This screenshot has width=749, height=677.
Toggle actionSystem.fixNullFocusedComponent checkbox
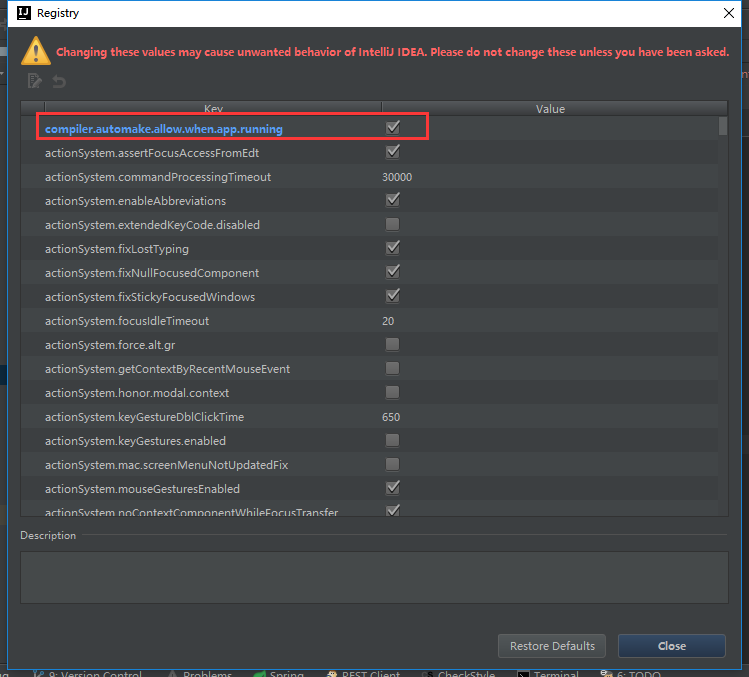(x=393, y=272)
